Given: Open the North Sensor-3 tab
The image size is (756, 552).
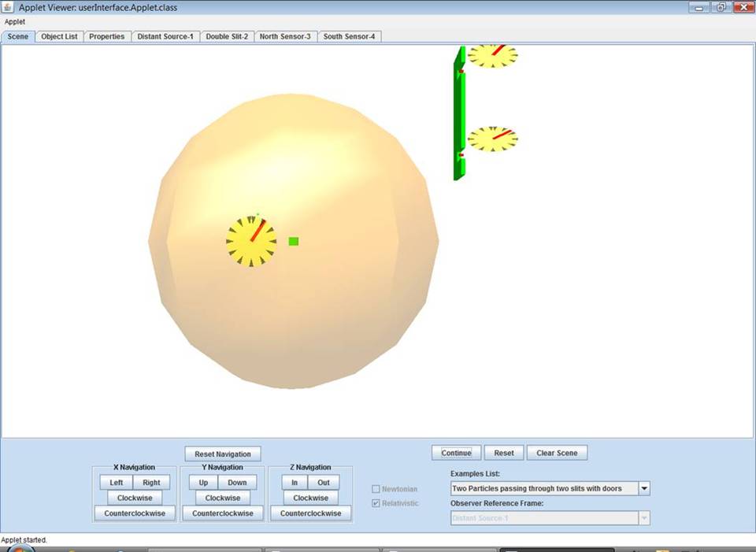Looking at the screenshot, I should pyautogui.click(x=285, y=36).
